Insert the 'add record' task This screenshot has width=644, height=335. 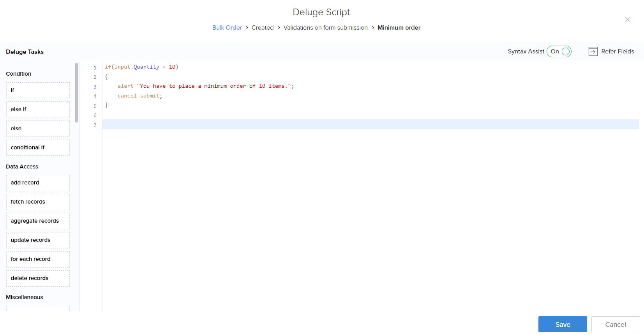[x=38, y=183]
